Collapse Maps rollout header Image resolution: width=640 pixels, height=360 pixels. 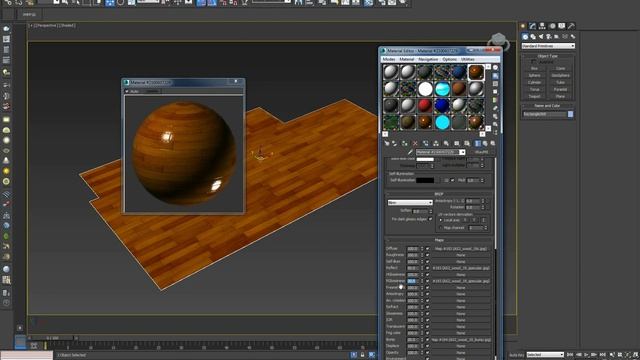click(439, 240)
